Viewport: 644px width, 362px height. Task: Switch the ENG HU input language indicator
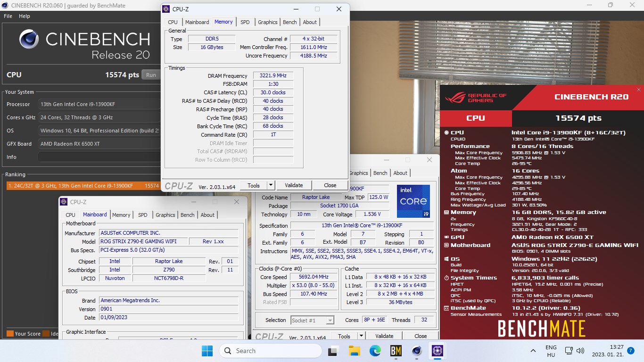(x=551, y=351)
